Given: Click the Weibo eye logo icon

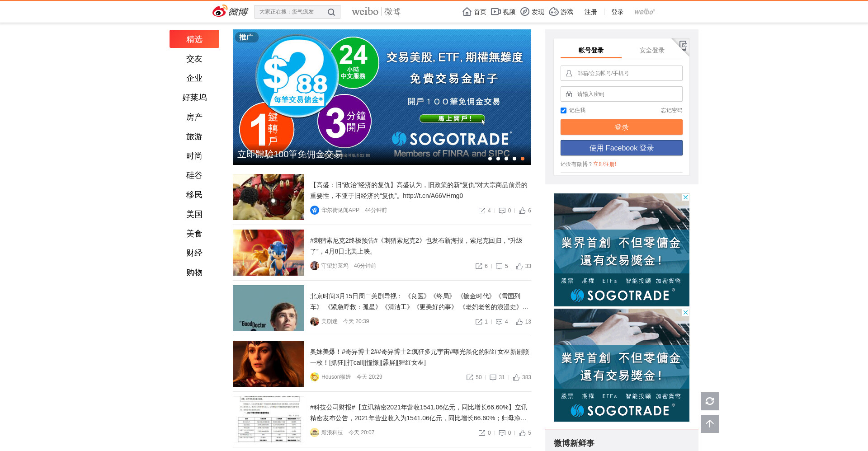Looking at the screenshot, I should (x=220, y=11).
